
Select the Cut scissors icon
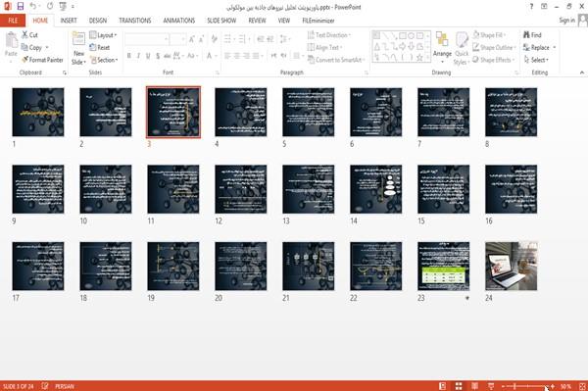coord(24,35)
